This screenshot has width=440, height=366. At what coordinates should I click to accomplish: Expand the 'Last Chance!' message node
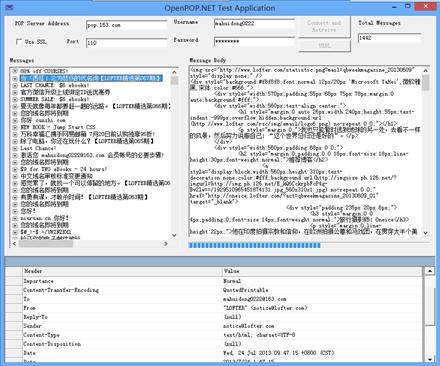[x=15, y=148]
